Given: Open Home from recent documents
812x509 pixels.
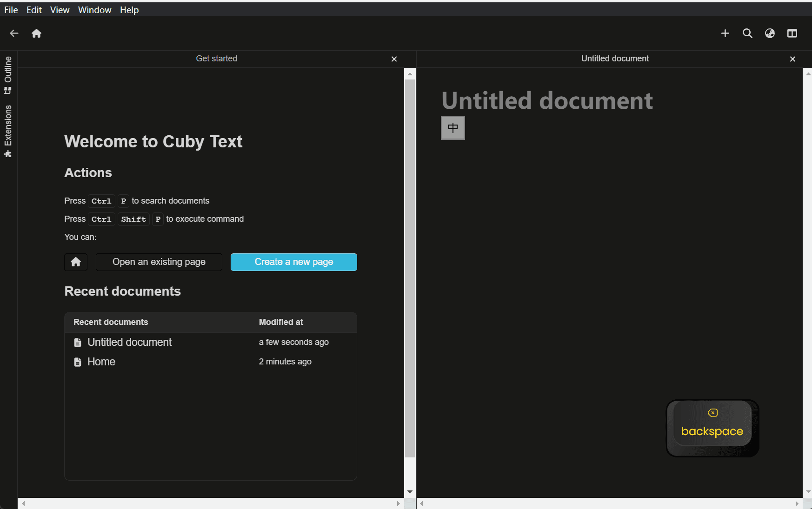Looking at the screenshot, I should (101, 362).
